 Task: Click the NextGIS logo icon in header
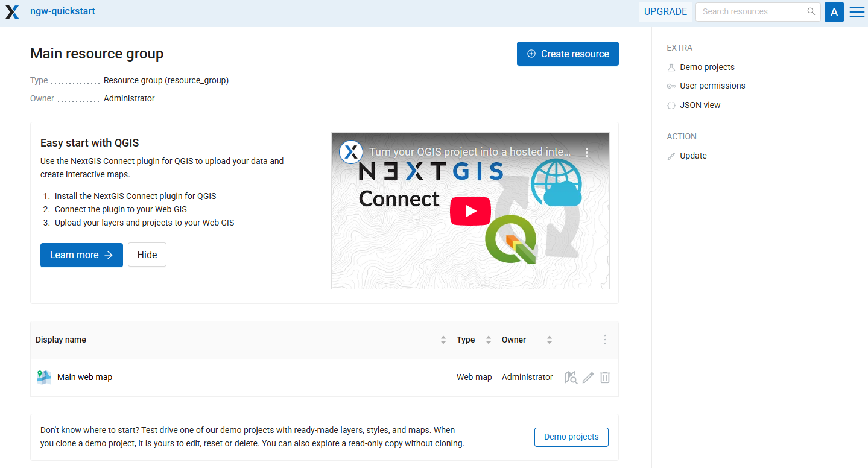(x=13, y=12)
